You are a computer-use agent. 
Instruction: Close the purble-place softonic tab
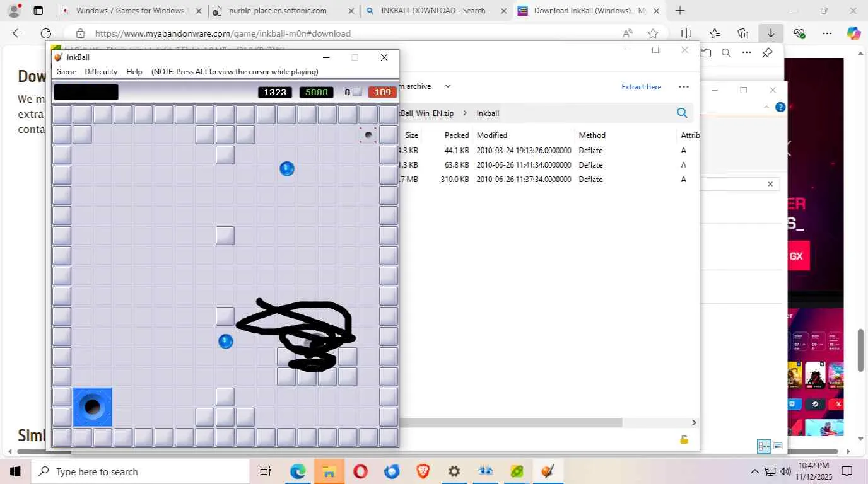(351, 11)
